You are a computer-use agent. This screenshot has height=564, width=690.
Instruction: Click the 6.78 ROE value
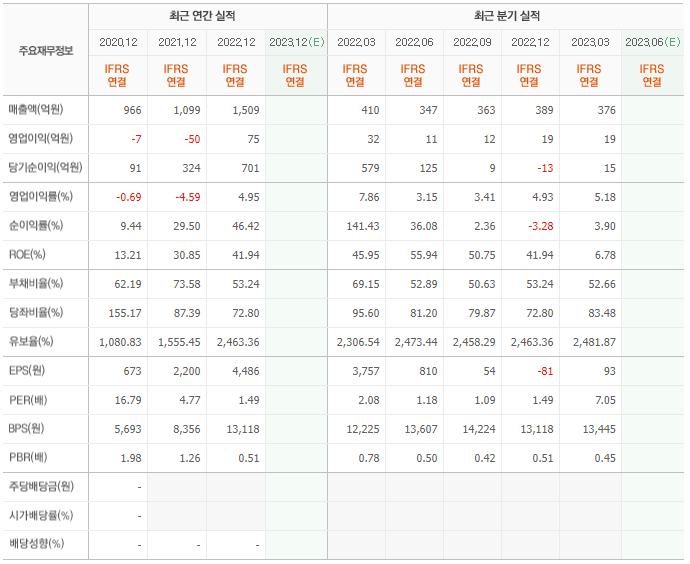pyautogui.click(x=605, y=256)
